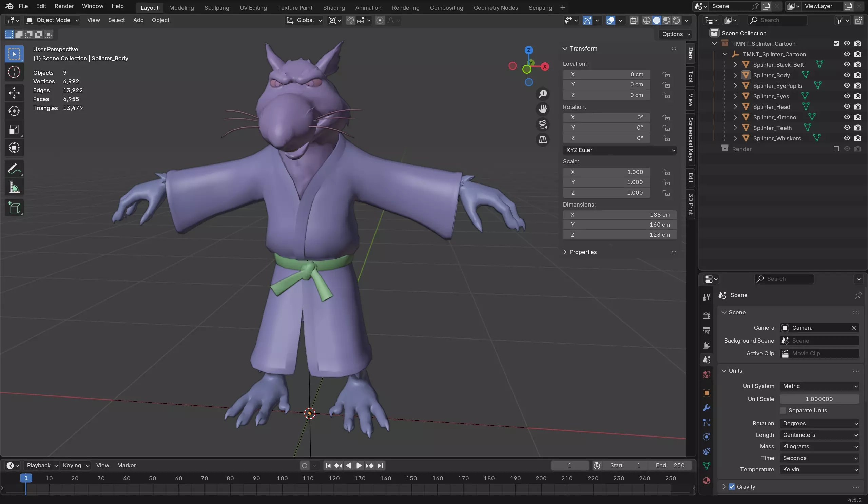Open the Render menu
Screen dimensions: 868x504
pyautogui.click(x=64, y=6)
